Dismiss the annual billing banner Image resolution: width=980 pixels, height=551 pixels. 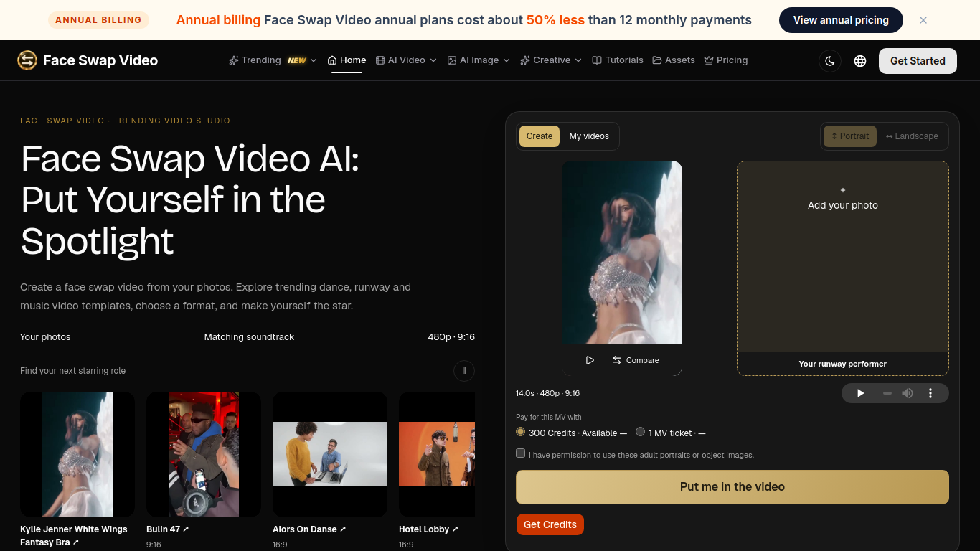click(923, 20)
